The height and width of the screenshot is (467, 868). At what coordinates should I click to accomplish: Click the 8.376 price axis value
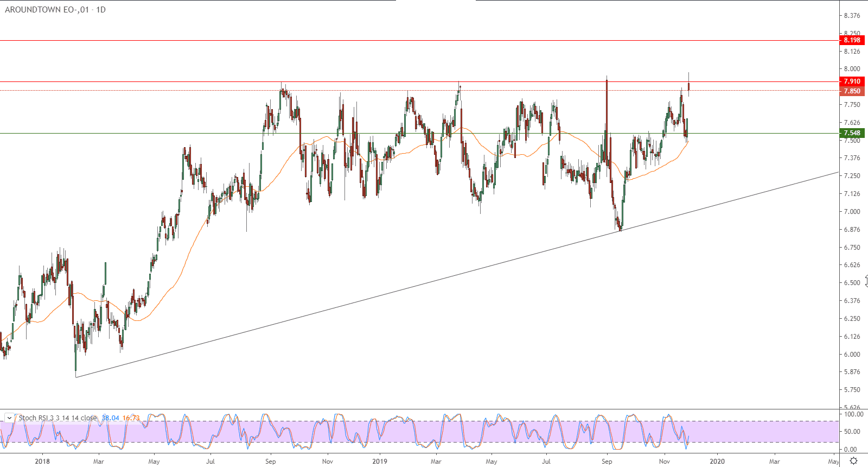tap(852, 16)
